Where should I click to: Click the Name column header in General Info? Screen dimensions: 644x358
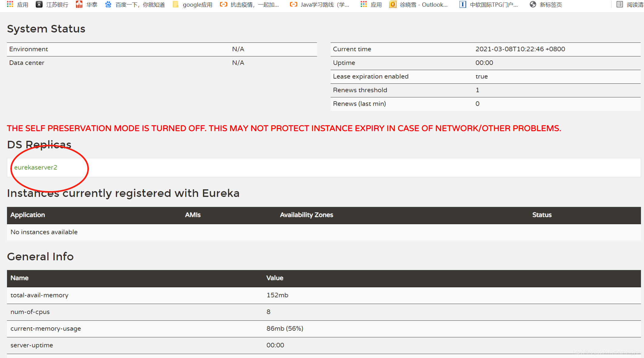pos(19,278)
